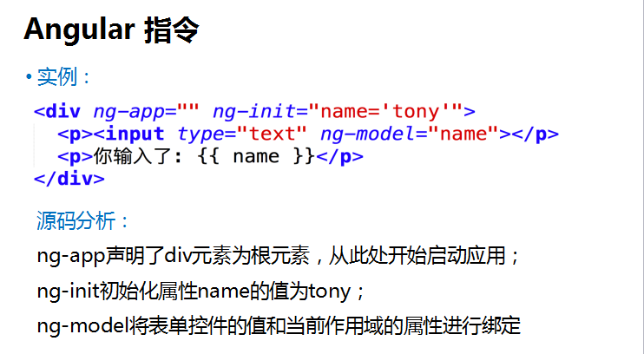Click the code line containing 'ng-model="name"'

[x=308, y=134]
